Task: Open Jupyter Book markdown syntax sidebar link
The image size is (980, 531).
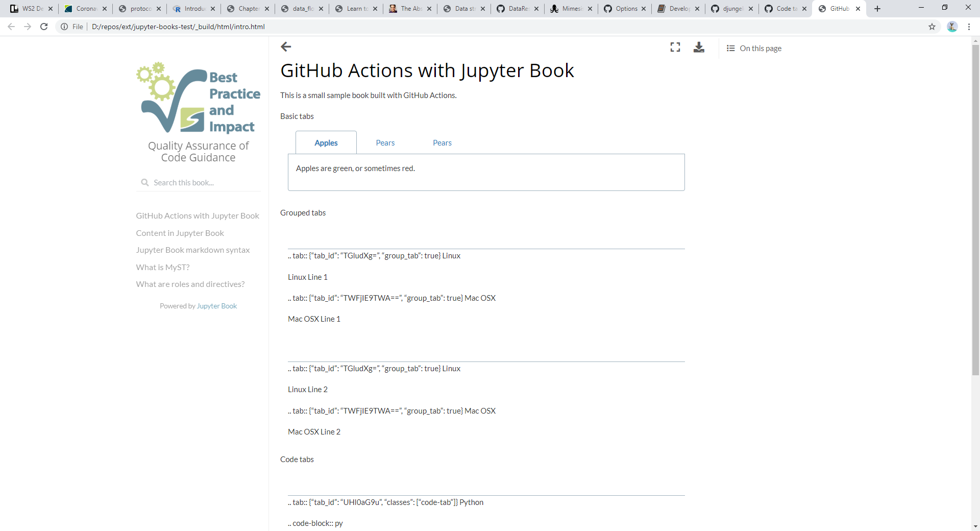Action: coord(193,250)
